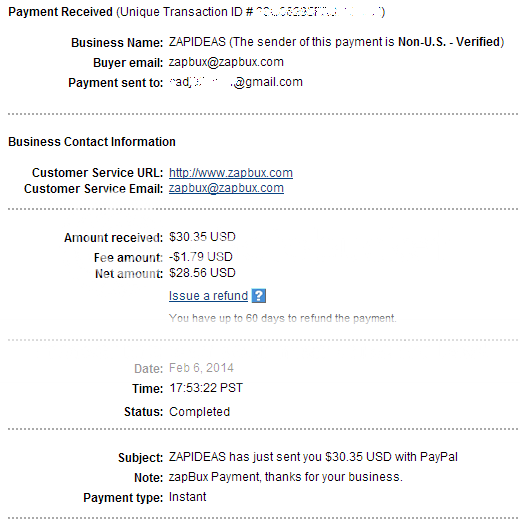The height and width of the screenshot is (526, 520).
Task: Open the http://www.zapbux.com customer service URL
Action: tap(231, 173)
